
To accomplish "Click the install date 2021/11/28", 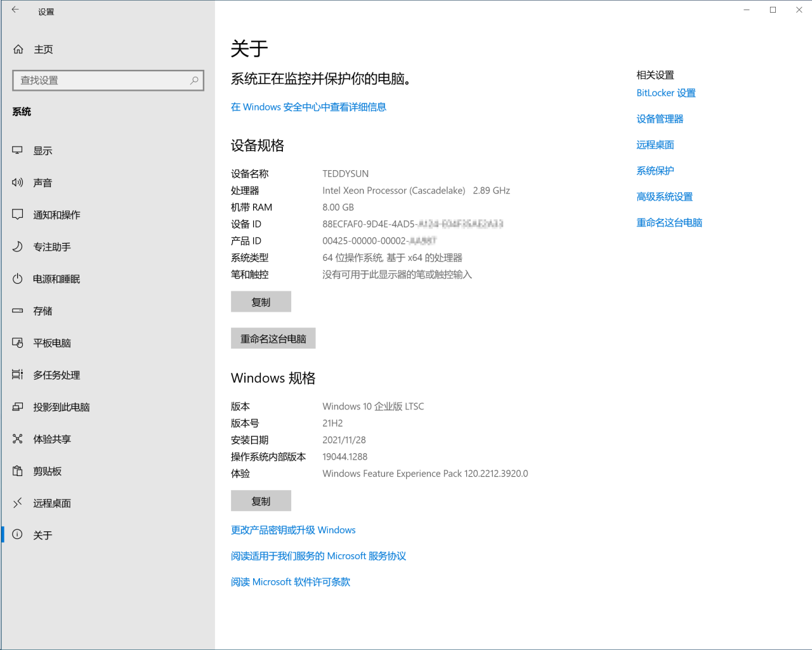I will (x=344, y=441).
